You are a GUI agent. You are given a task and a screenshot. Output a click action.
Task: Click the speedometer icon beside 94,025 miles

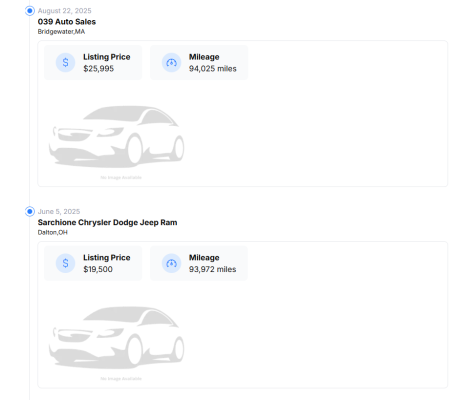pyautogui.click(x=171, y=62)
